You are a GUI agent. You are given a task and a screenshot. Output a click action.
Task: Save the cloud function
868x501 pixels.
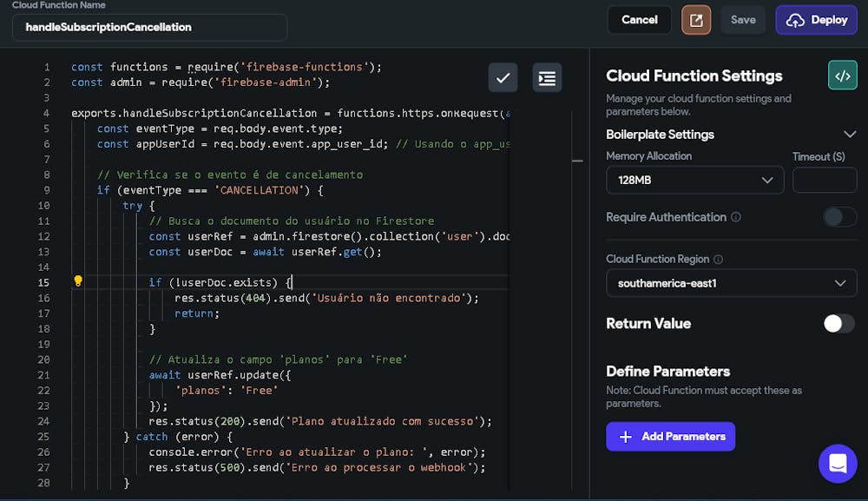tap(743, 20)
